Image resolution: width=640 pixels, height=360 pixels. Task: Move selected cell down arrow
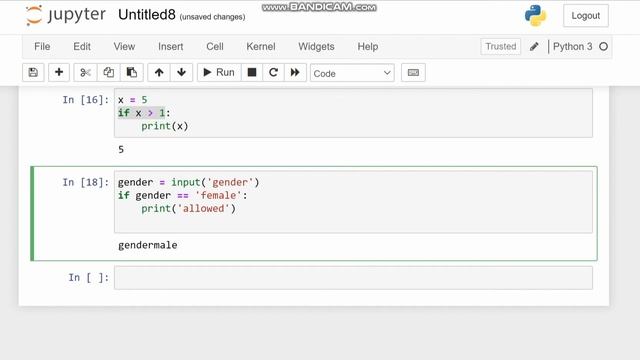(x=181, y=73)
